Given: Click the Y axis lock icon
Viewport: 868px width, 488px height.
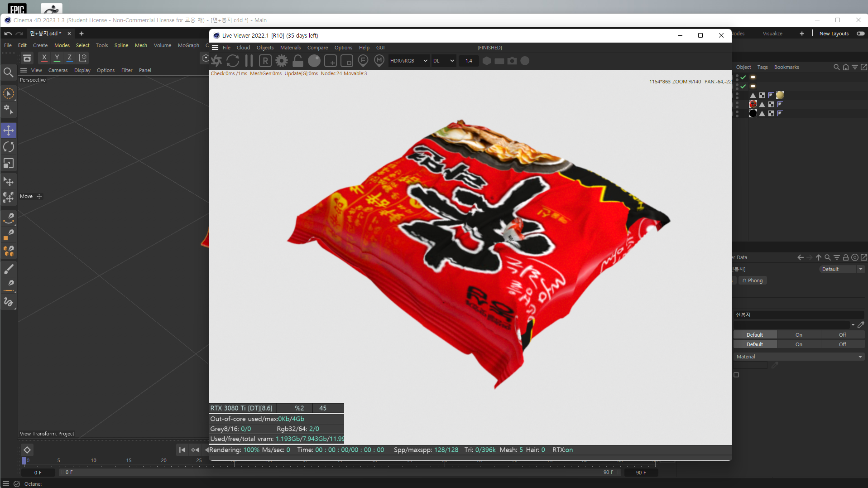Looking at the screenshot, I should [57, 58].
